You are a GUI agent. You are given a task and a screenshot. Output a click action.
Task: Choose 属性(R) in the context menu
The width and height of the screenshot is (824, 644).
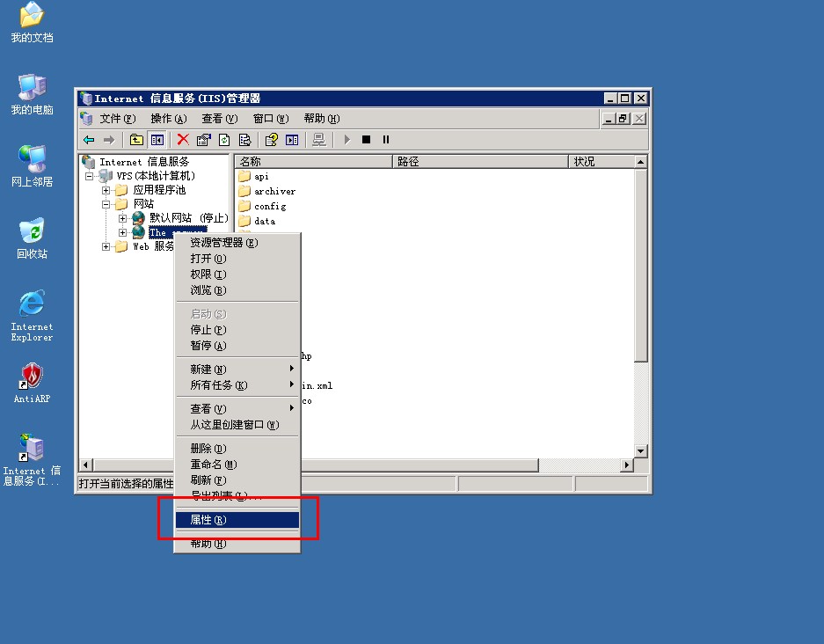[237, 520]
